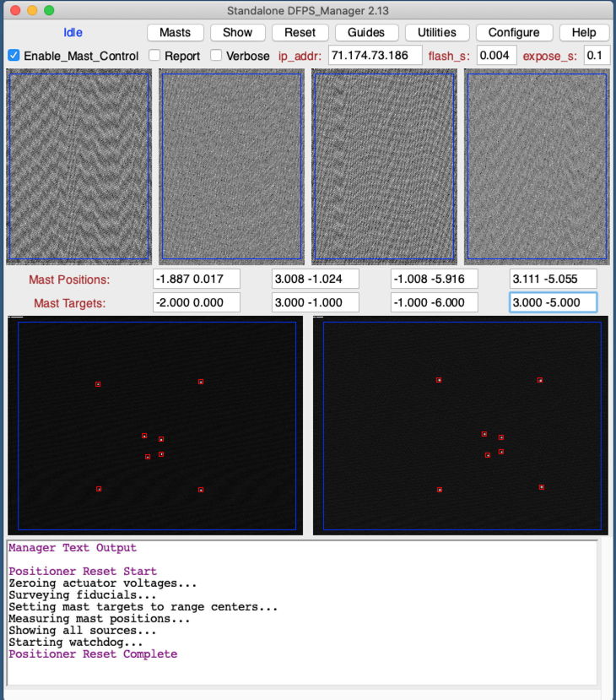Viewport: 616px width, 700px height.
Task: Click the 'Positioner Reset Start' line
Action: coord(83,572)
